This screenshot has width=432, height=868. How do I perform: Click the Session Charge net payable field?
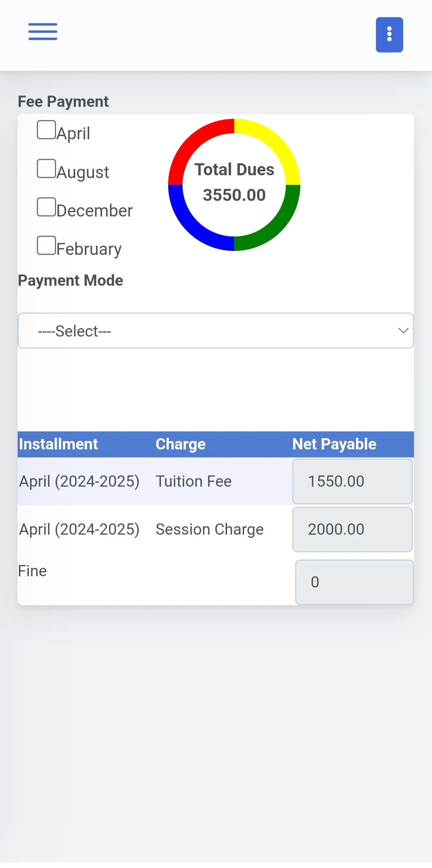352,529
